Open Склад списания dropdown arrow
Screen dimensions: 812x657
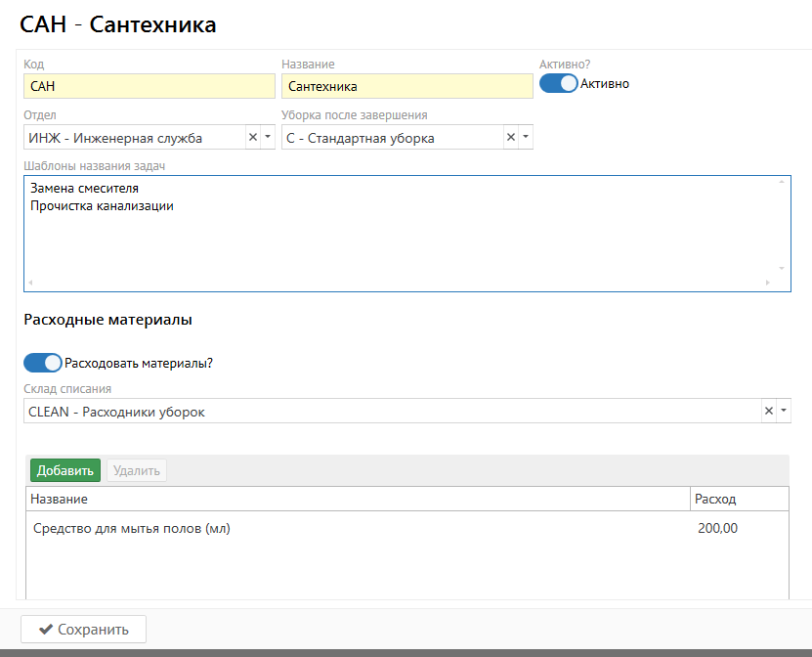[783, 412]
